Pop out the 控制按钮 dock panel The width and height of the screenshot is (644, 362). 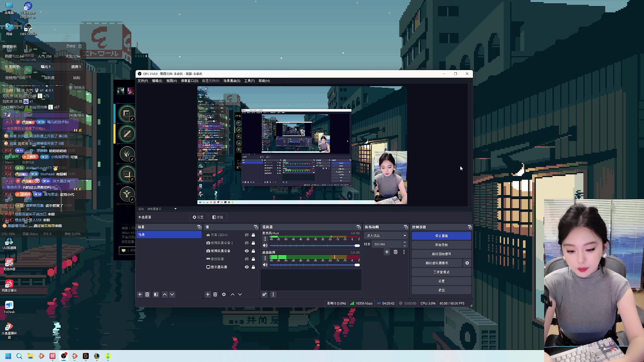[470, 227]
